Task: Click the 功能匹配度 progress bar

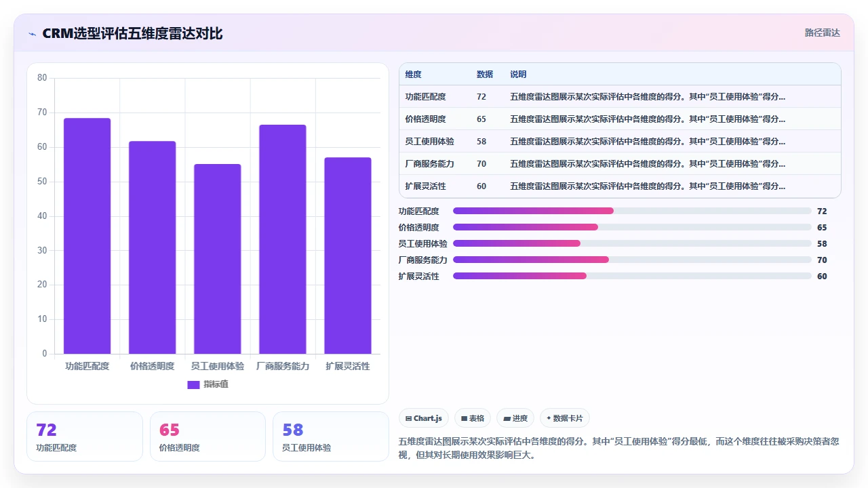Action: [632, 211]
